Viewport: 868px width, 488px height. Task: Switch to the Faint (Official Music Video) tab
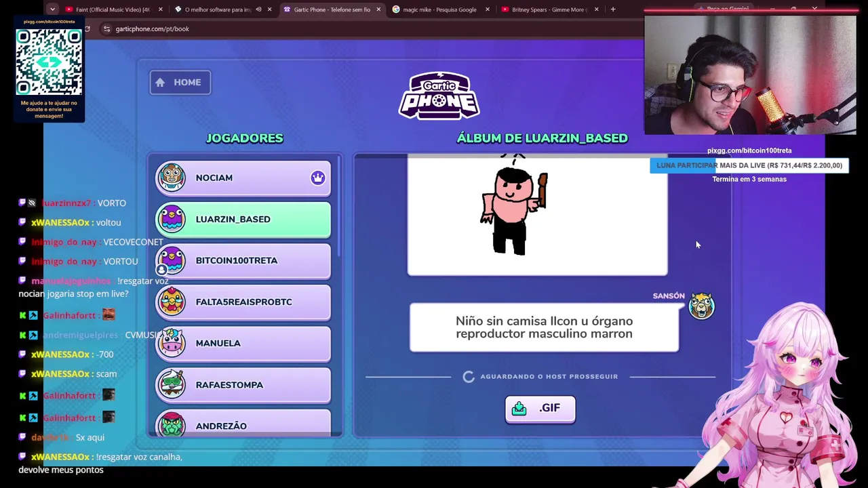[113, 9]
